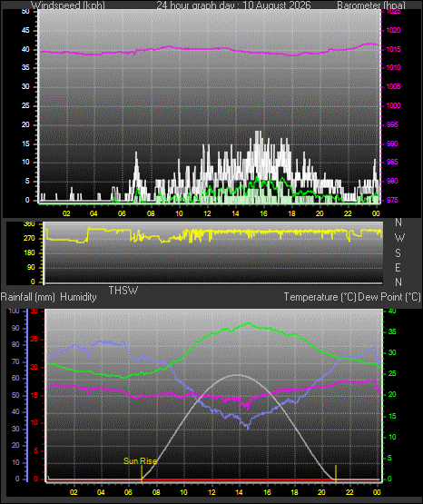Click the "975" barometer axis value

click(392, 201)
